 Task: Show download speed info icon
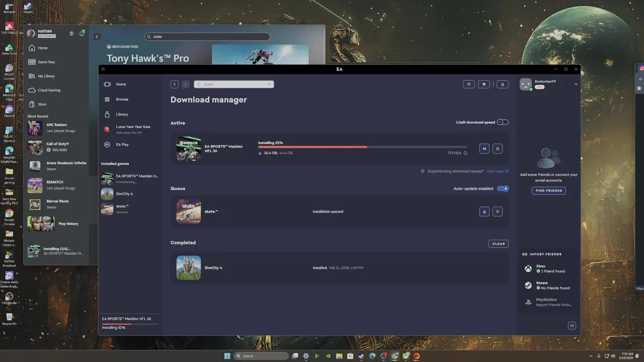pyautogui.click(x=465, y=153)
